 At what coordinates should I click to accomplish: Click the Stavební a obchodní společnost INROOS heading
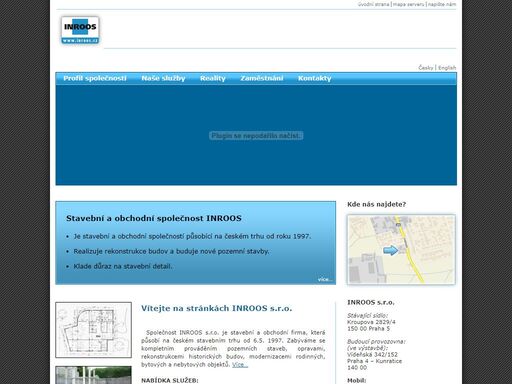coord(154,218)
